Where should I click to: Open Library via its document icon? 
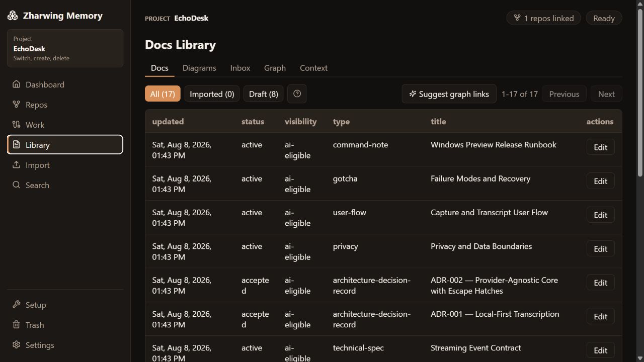tap(17, 145)
